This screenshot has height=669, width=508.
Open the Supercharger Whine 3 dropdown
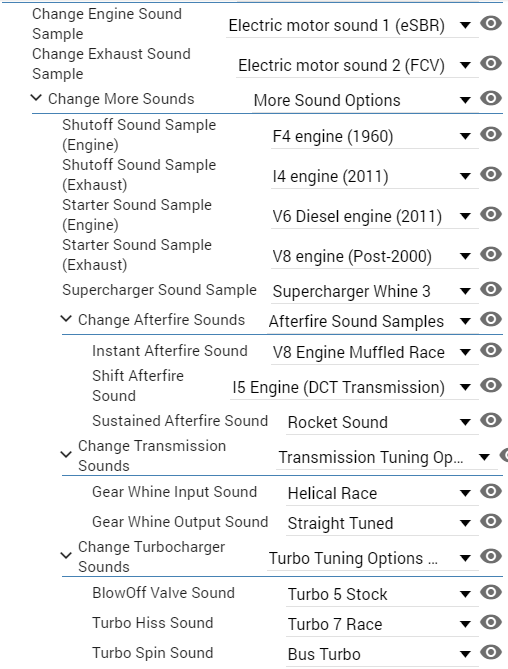[374, 291]
